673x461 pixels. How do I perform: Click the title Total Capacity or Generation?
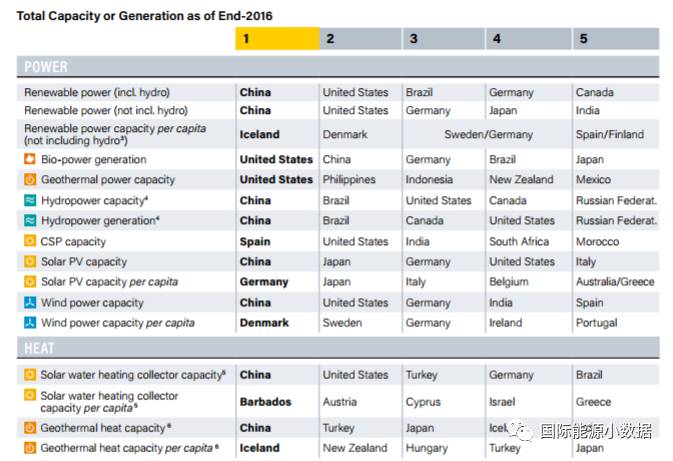pyautogui.click(x=144, y=16)
